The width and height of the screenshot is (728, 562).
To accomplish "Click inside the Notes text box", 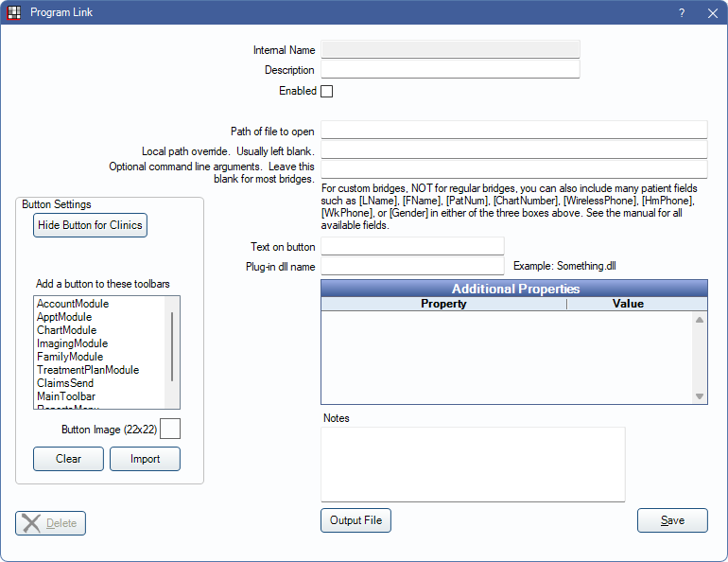I will click(x=473, y=464).
